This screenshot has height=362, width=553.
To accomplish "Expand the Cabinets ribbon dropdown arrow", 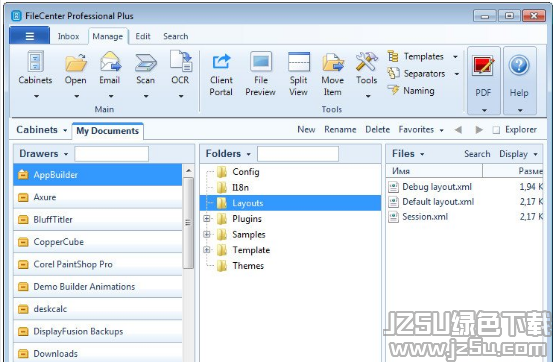I will click(x=36, y=96).
